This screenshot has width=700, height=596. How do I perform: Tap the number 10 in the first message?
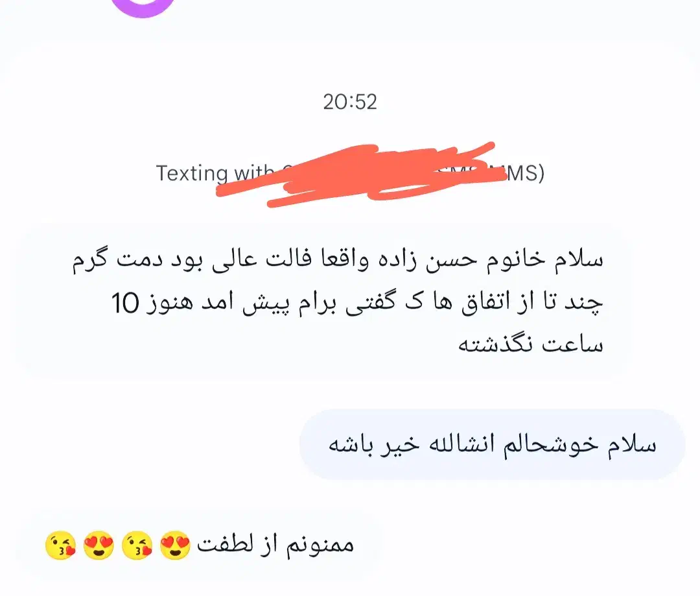tap(125, 304)
